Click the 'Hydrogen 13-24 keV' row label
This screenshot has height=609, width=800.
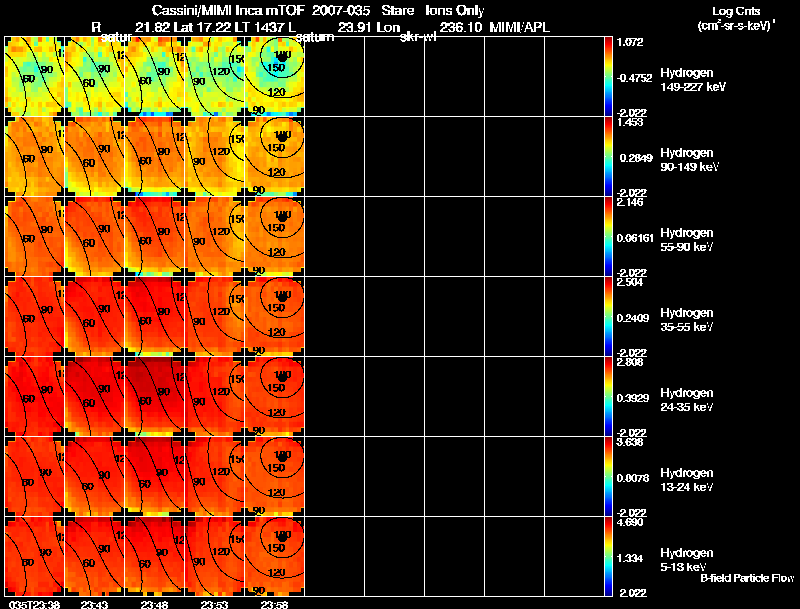pyautogui.click(x=687, y=480)
